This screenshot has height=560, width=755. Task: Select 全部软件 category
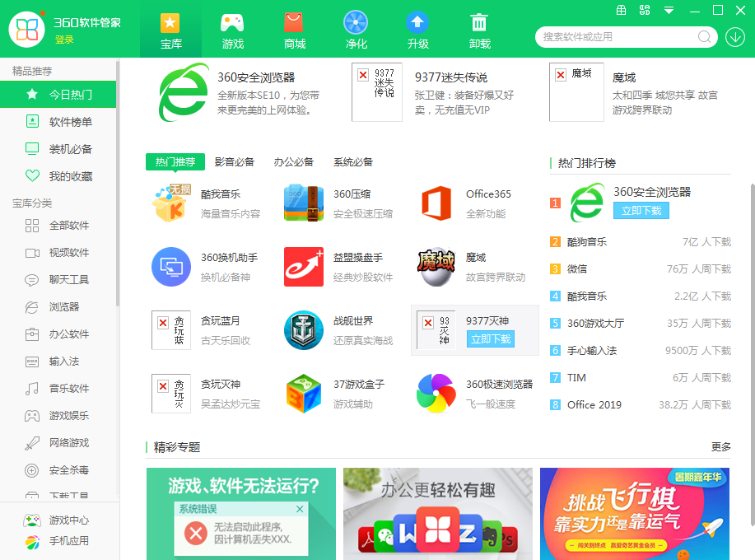point(58,226)
